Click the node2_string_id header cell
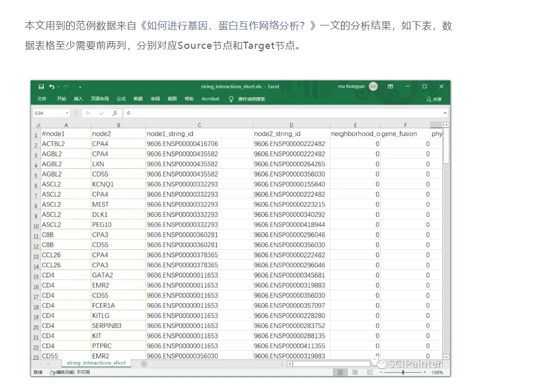Screen dimensions: 542x392 tap(292, 134)
